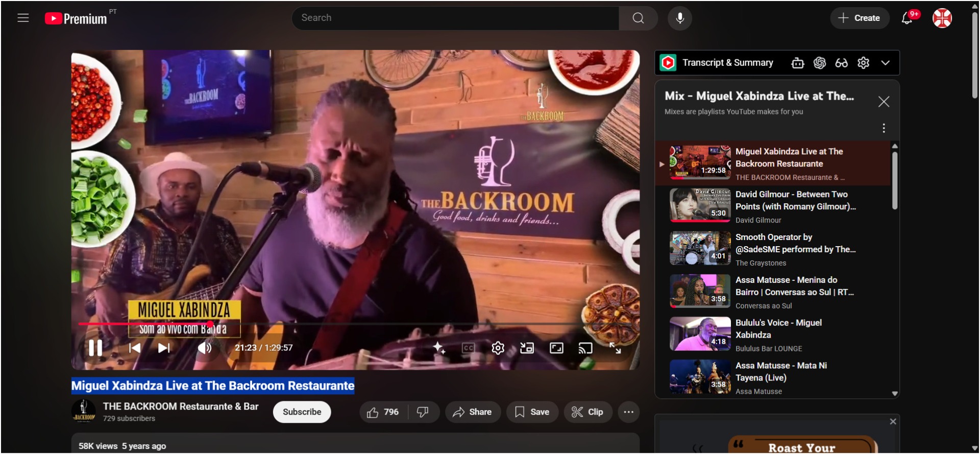The width and height of the screenshot is (980, 454).
Task: Open THE BACKROOM channel avatar
Action: point(84,411)
